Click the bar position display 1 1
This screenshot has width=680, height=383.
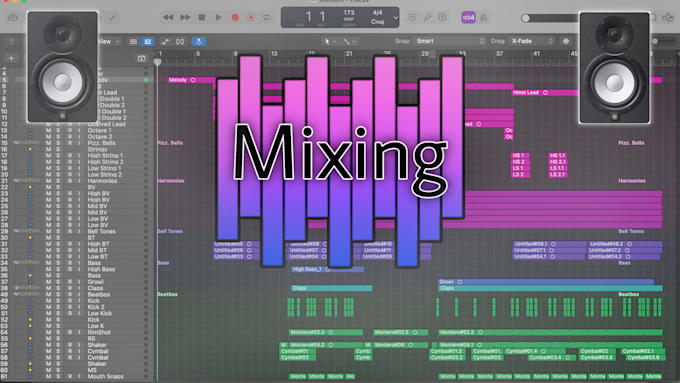[x=315, y=17]
